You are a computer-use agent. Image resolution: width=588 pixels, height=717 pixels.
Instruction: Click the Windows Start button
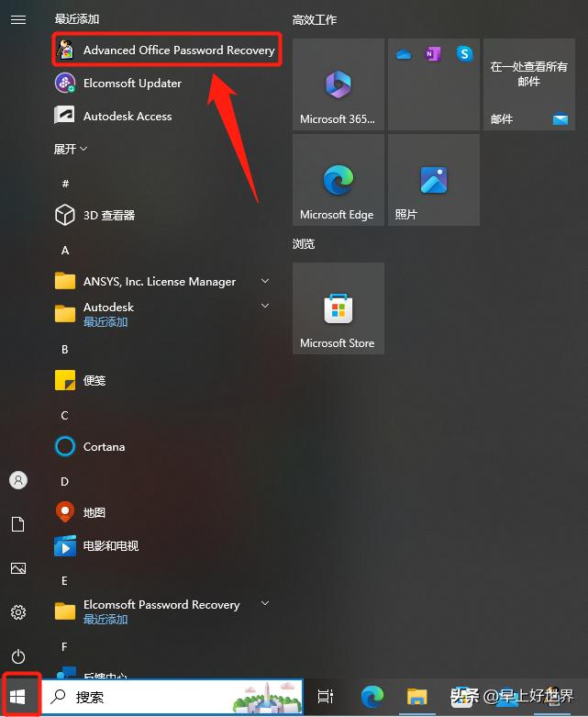[17, 697]
